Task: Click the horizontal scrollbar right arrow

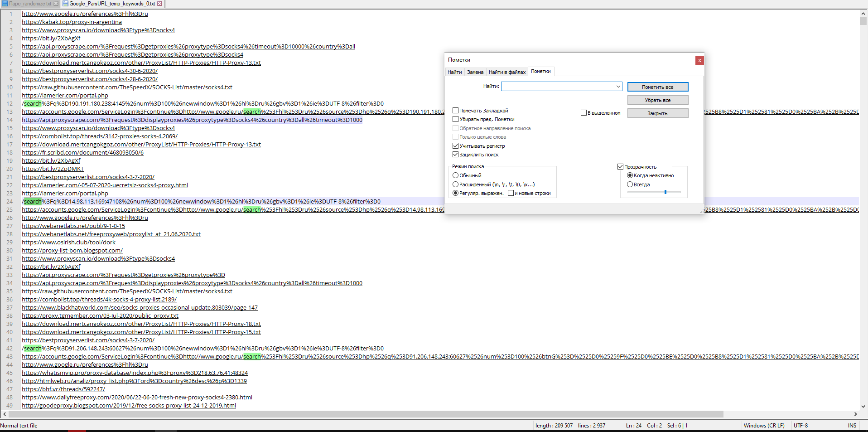Action: tap(855, 414)
